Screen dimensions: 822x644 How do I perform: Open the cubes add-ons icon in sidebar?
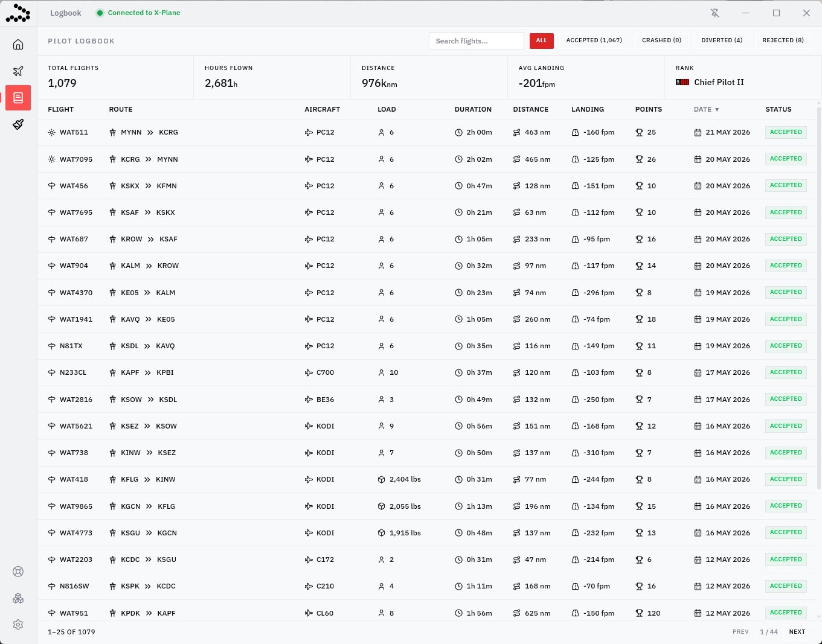(x=18, y=598)
